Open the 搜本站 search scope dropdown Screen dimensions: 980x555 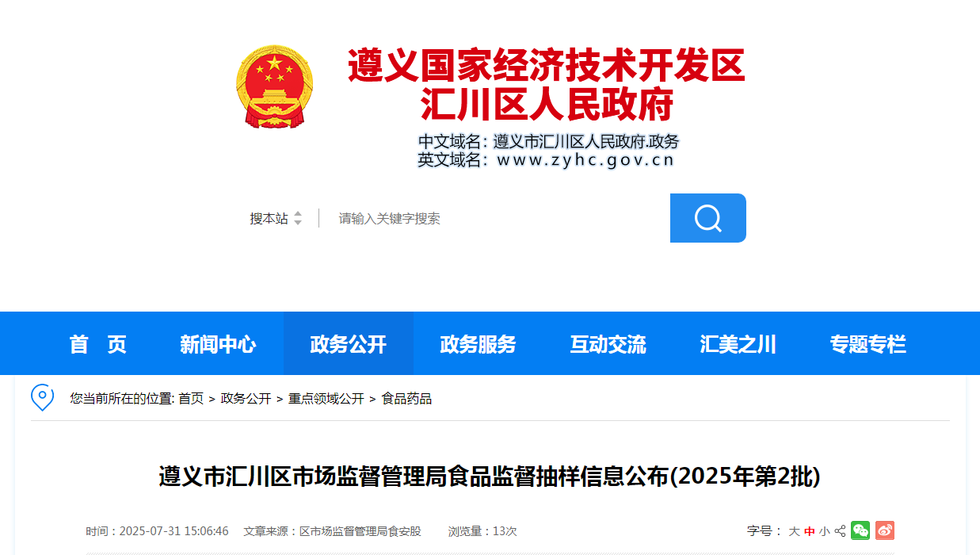click(276, 218)
